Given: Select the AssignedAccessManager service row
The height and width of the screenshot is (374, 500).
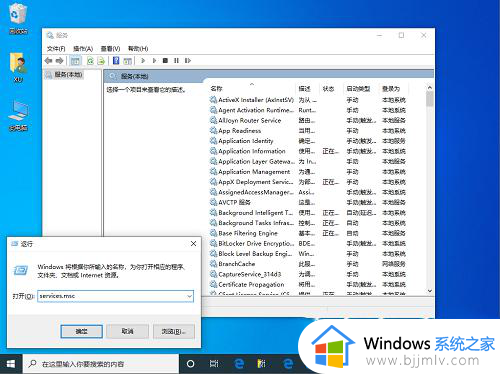Looking at the screenshot, I should click(308, 192).
